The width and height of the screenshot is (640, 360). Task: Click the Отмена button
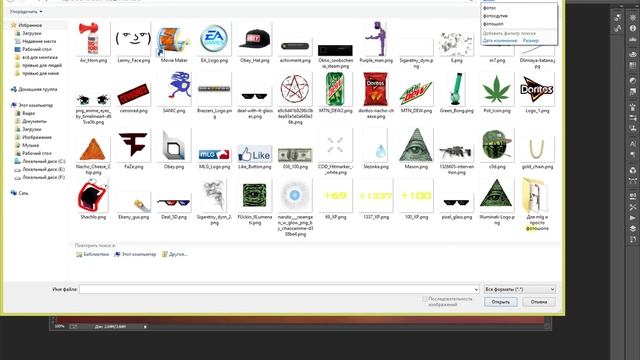(539, 302)
